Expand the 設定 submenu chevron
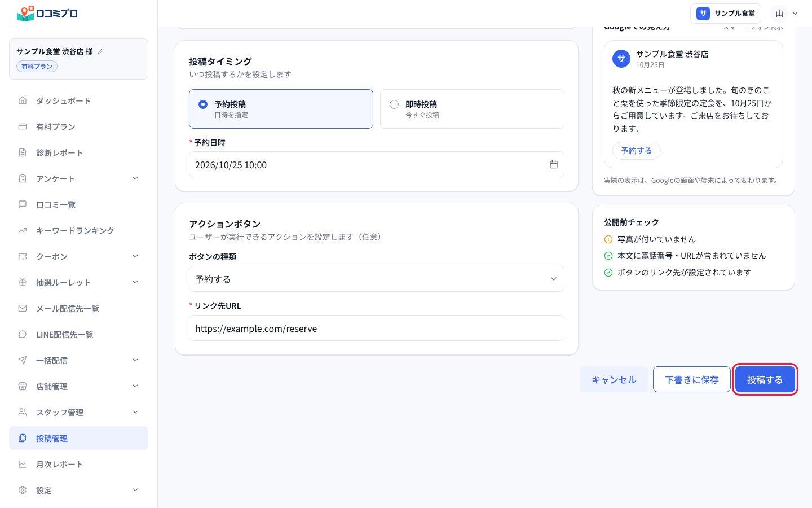This screenshot has height=508, width=812. [x=135, y=490]
